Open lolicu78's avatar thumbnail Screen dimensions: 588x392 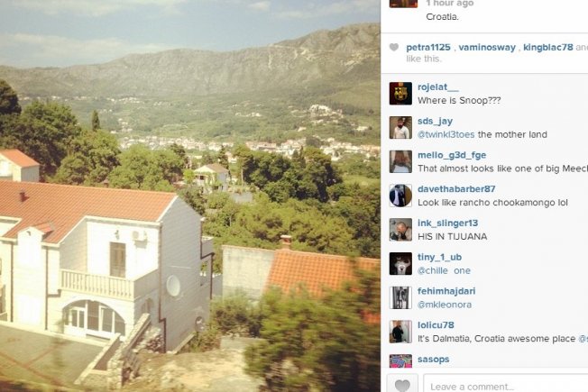(400, 332)
